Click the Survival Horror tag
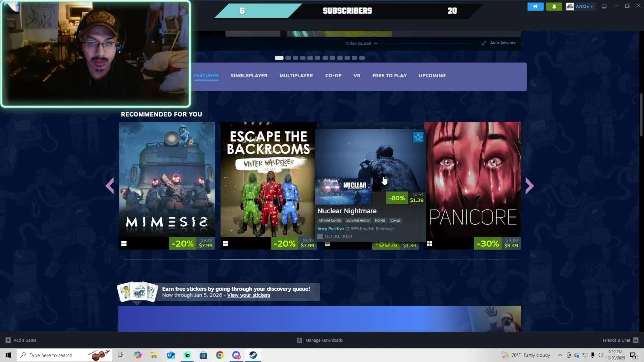The width and height of the screenshot is (644, 362). [x=358, y=220]
